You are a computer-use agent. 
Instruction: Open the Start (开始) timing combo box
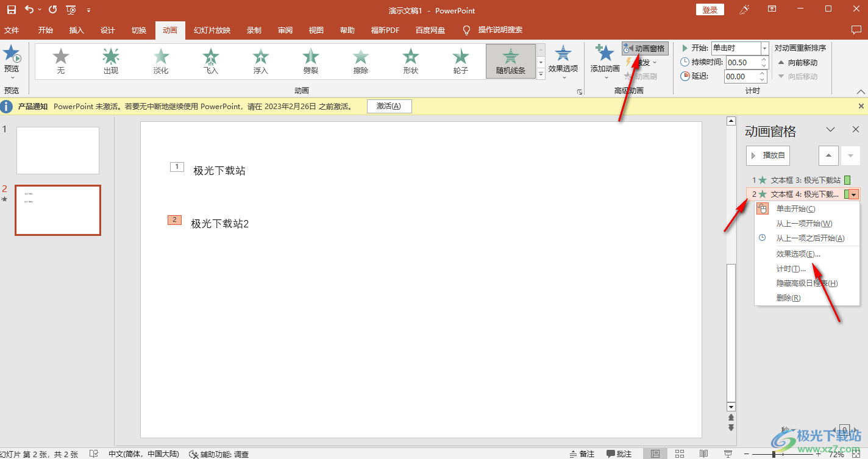click(739, 48)
